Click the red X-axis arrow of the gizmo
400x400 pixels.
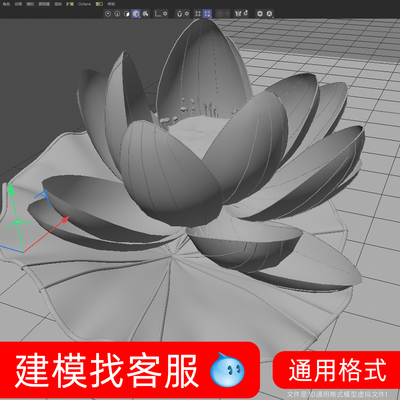point(65,219)
